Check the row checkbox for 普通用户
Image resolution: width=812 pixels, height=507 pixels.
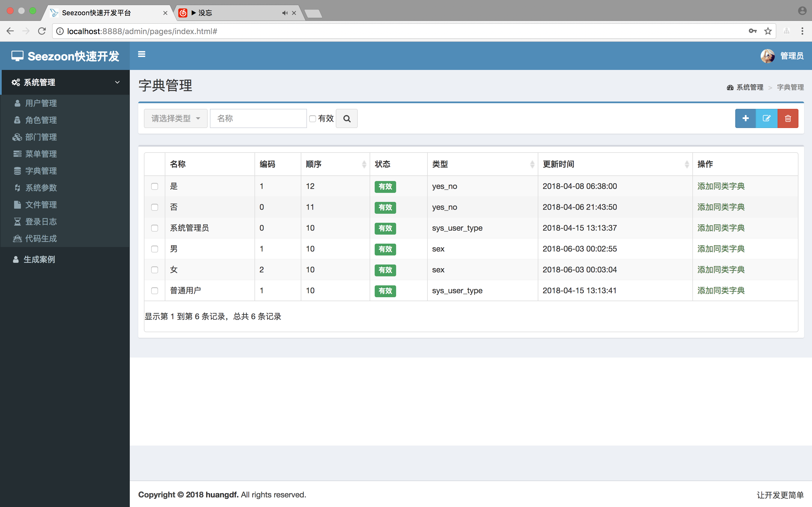click(x=155, y=290)
